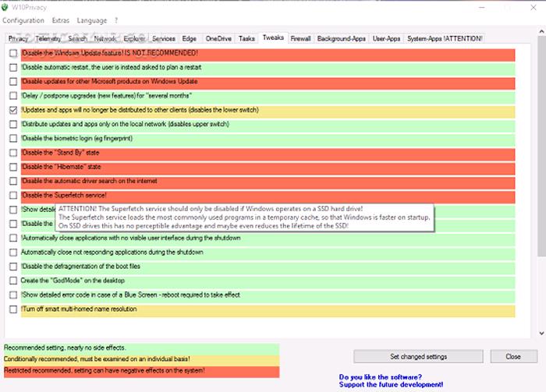The image size is (546, 392).
Task: Switch to the Services tab
Action: 164,39
